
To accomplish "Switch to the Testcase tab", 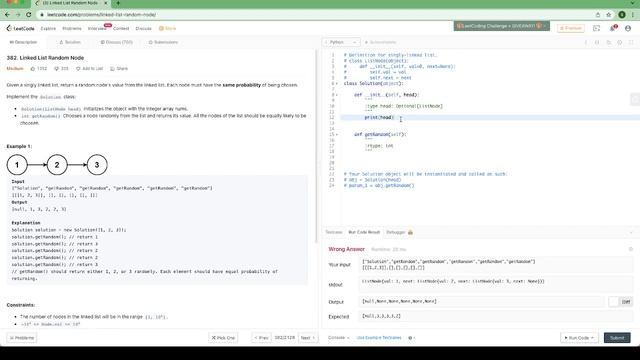I will coord(333,232).
